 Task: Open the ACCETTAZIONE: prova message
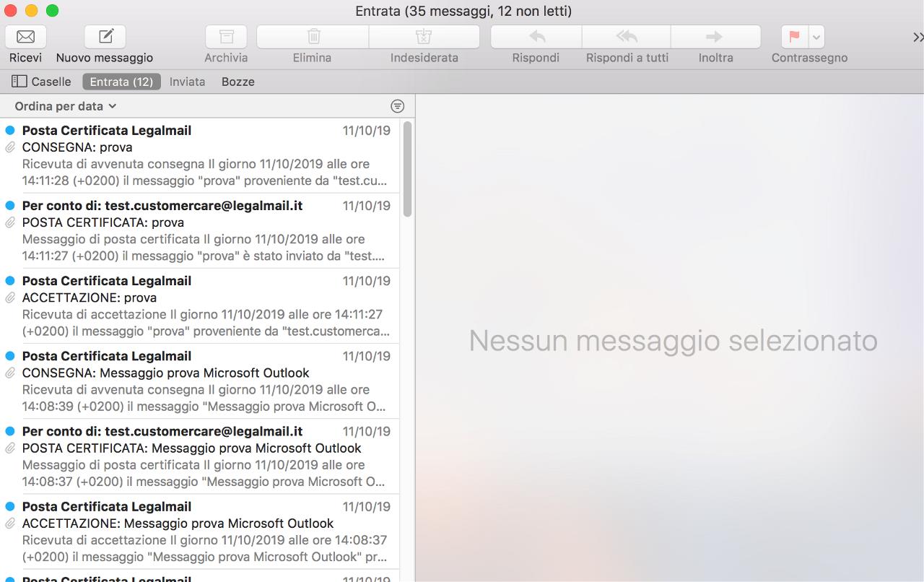tap(202, 305)
